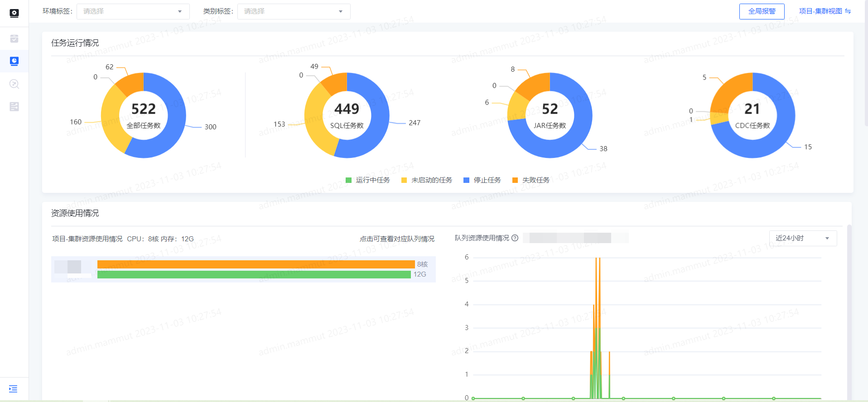Toggle the 运行中任务 legend item
The width and height of the screenshot is (868, 402).
367,180
